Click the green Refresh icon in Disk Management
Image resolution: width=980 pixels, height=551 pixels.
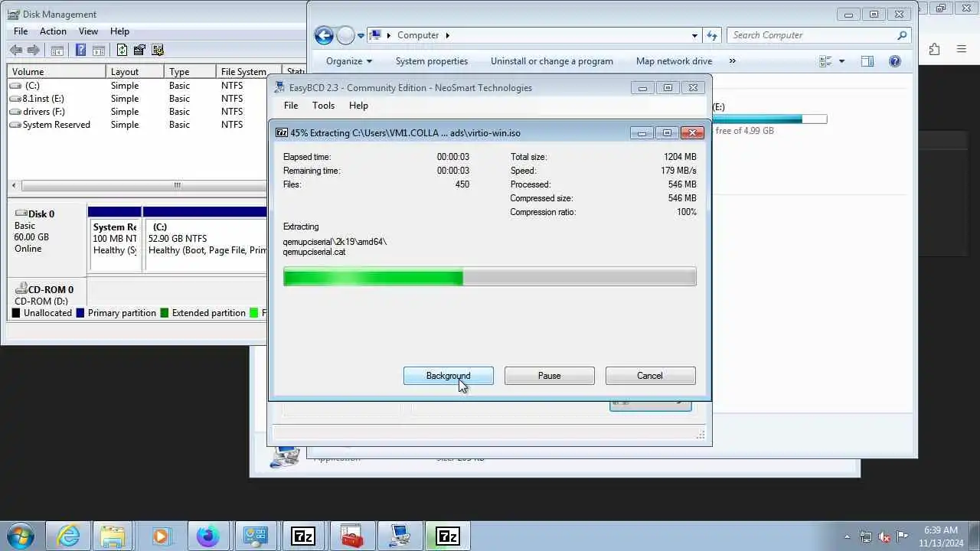pos(122,51)
